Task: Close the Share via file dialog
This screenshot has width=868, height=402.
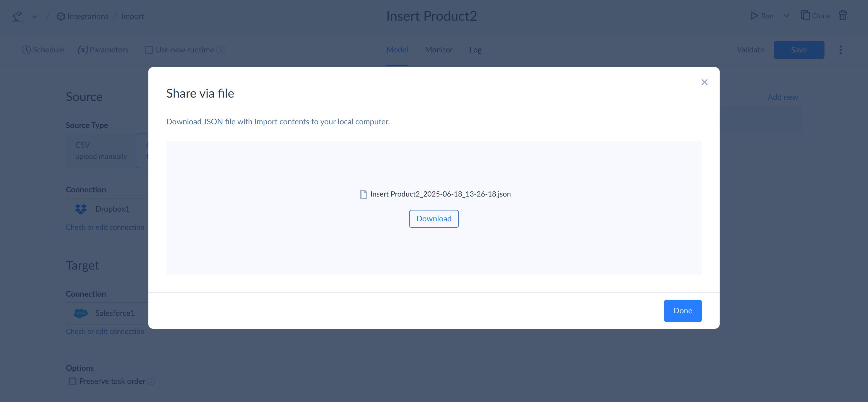Action: tap(704, 82)
